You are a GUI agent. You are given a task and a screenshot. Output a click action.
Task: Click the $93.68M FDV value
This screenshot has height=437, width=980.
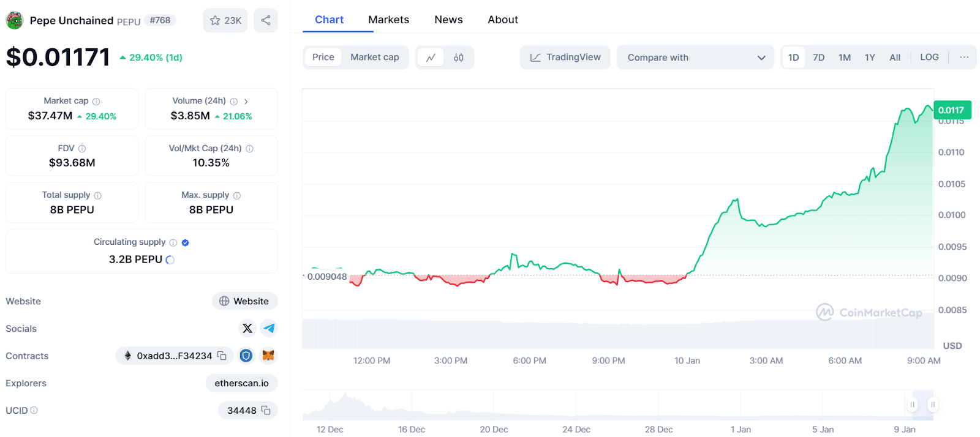point(72,163)
